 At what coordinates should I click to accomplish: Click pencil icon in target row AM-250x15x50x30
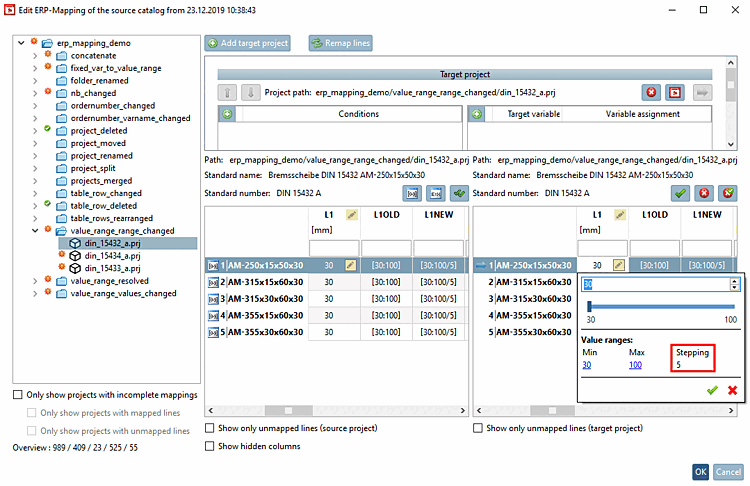619,265
